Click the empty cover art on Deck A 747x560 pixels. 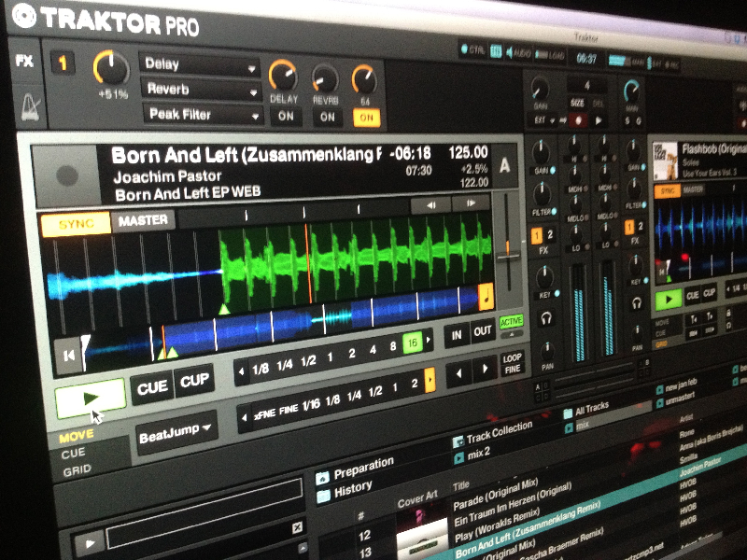65,176
